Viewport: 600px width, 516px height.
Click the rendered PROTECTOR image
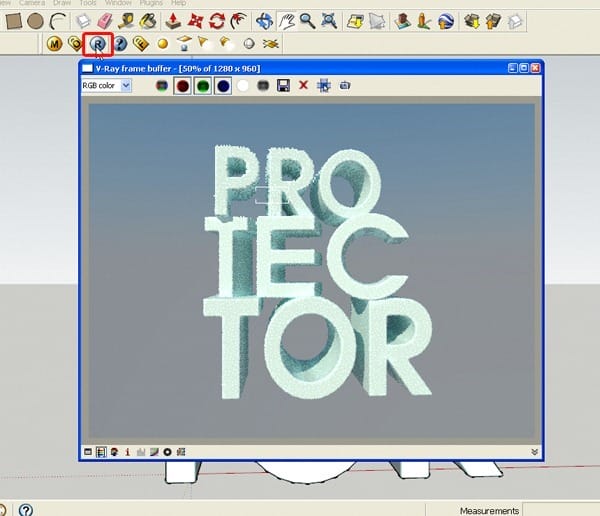click(311, 271)
